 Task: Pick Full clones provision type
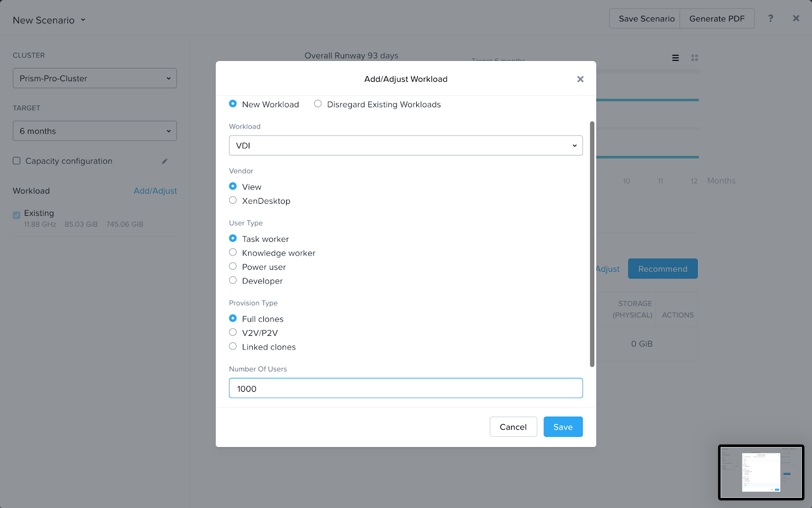coord(233,319)
